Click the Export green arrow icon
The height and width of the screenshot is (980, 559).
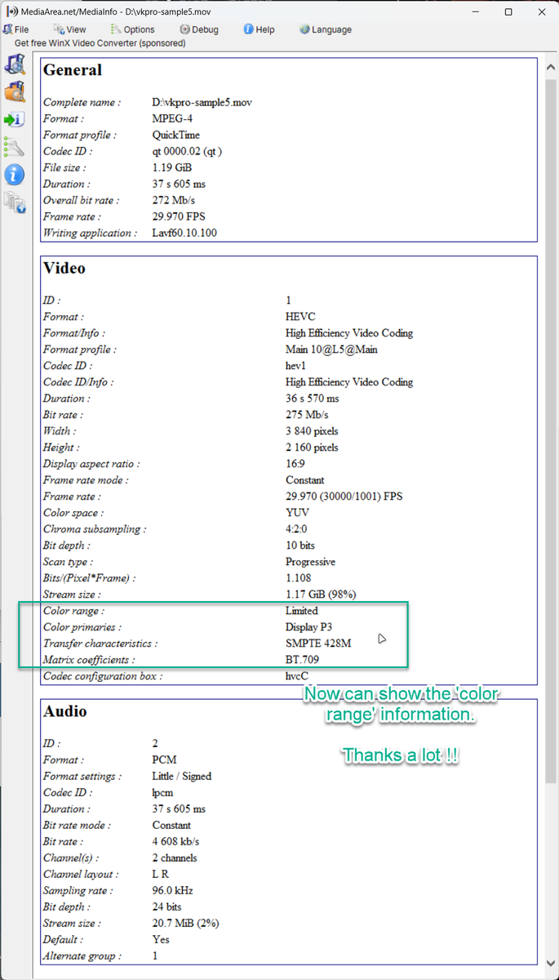(15, 120)
